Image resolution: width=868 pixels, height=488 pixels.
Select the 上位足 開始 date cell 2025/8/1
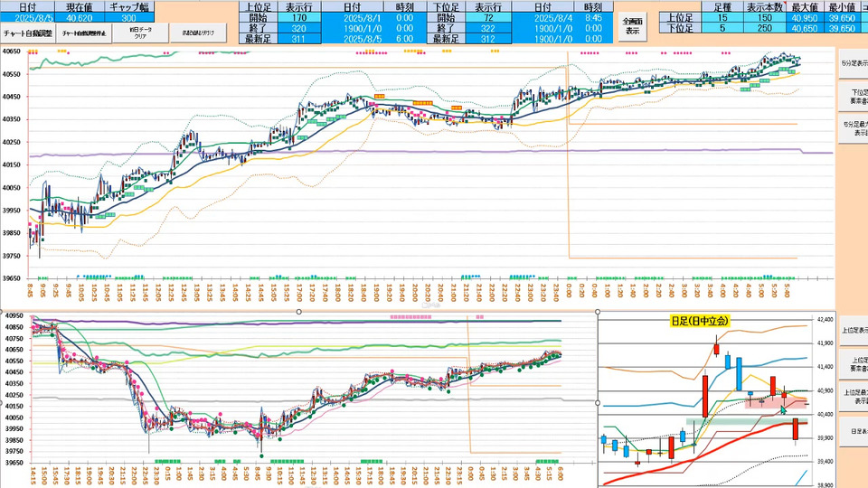click(352, 18)
